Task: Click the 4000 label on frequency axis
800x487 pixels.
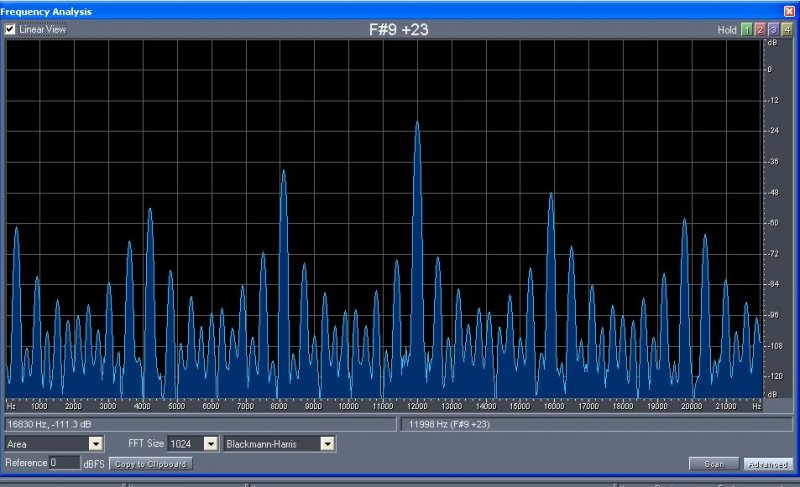Action: click(x=142, y=406)
